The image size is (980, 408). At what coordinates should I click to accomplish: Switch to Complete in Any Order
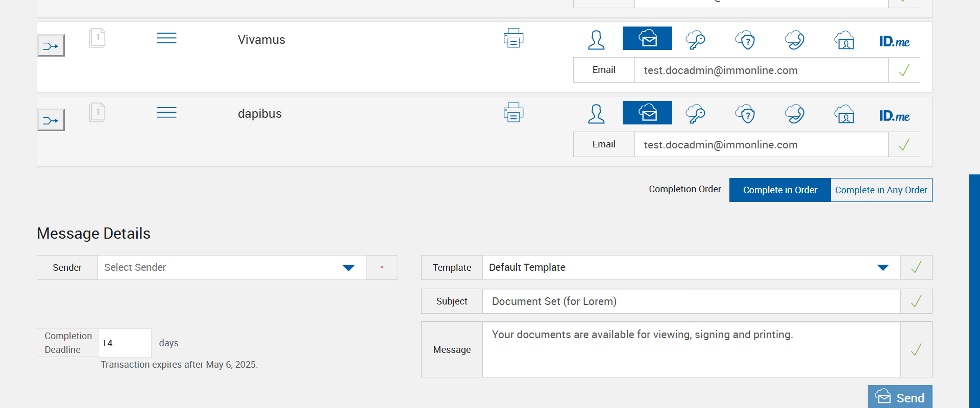(x=881, y=190)
